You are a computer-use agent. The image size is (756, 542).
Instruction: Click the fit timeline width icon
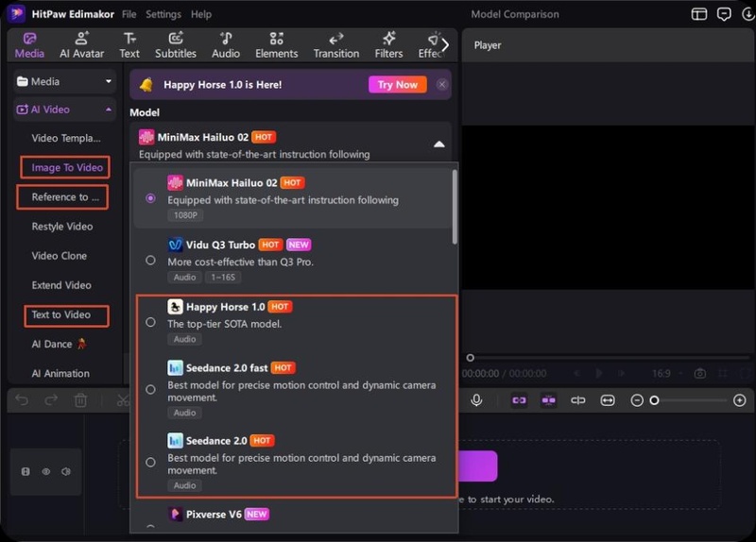[x=608, y=400]
